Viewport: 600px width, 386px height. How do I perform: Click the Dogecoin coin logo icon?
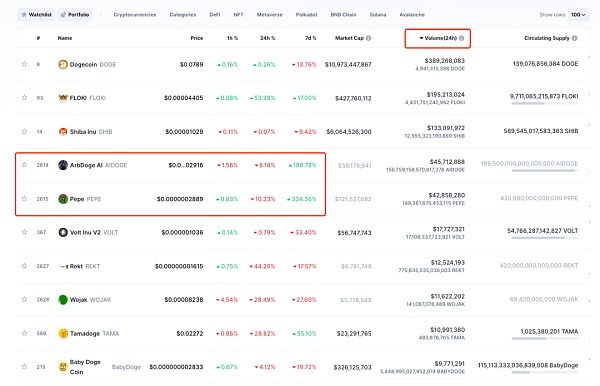(63, 65)
